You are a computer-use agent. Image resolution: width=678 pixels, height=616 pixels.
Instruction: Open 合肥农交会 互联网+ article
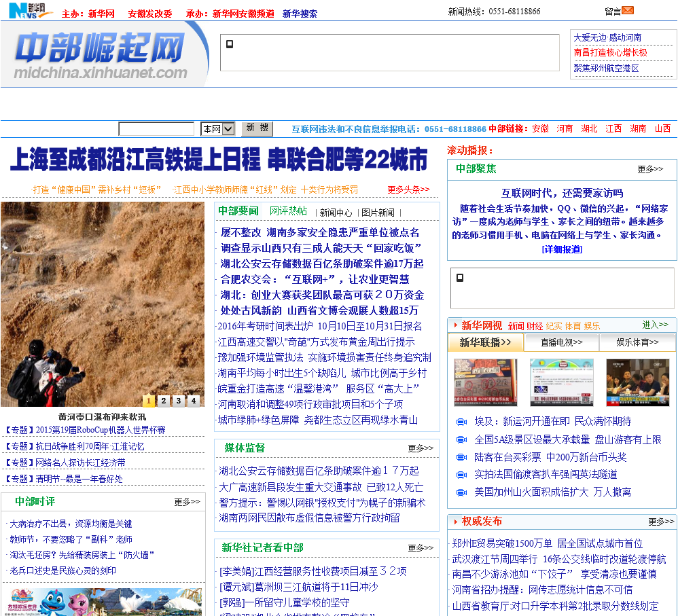tap(315, 279)
